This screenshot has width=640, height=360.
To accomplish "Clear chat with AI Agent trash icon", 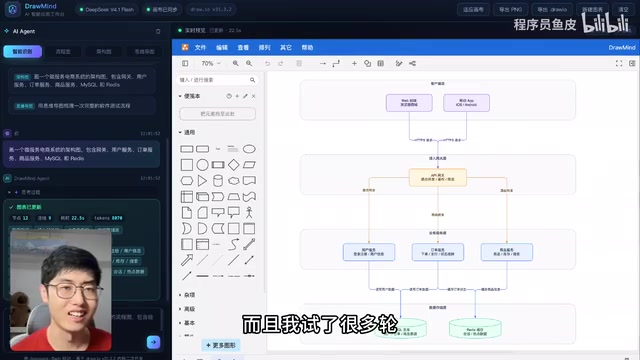I will click(x=158, y=31).
